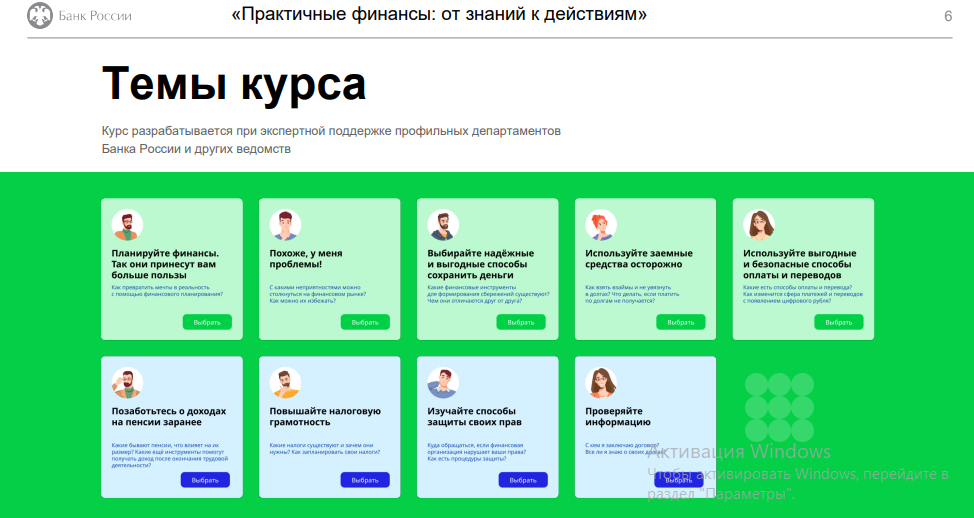Click avatar on 'Планируйте финансы' card
The image size is (974, 518).
127,225
